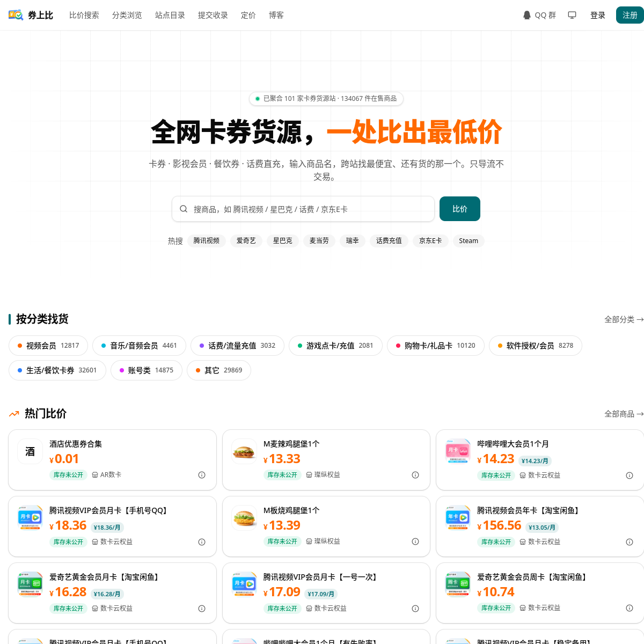Select hot search tag 爱奇艺
Screen dimensions: 644x644
coord(246,240)
